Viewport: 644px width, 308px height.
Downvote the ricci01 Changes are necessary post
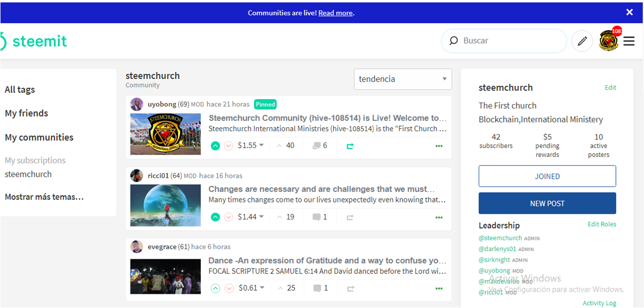click(228, 217)
